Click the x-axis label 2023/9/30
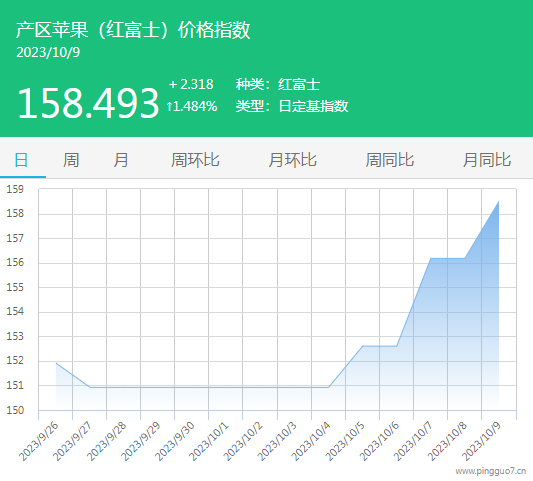 (174, 441)
